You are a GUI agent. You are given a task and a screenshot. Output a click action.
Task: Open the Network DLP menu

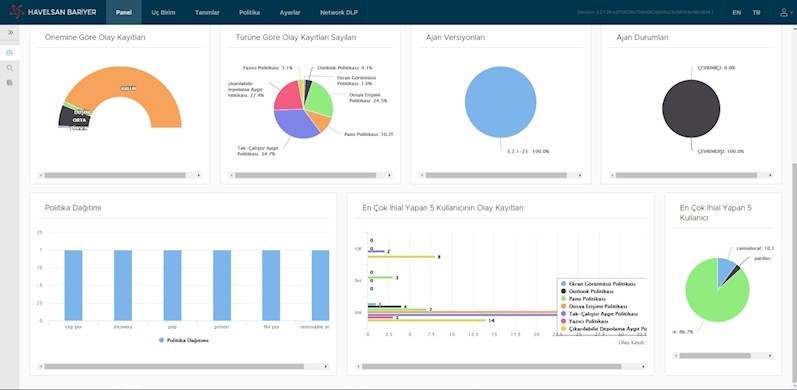point(339,12)
